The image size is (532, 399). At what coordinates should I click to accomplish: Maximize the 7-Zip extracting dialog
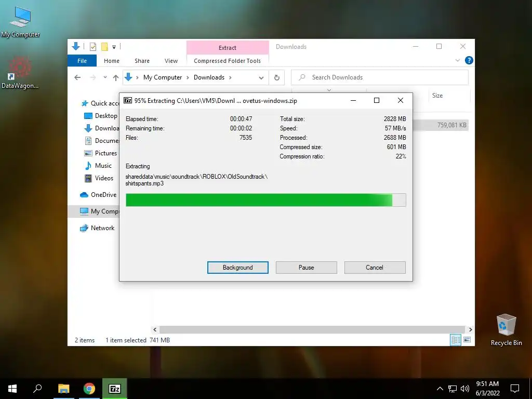376,100
